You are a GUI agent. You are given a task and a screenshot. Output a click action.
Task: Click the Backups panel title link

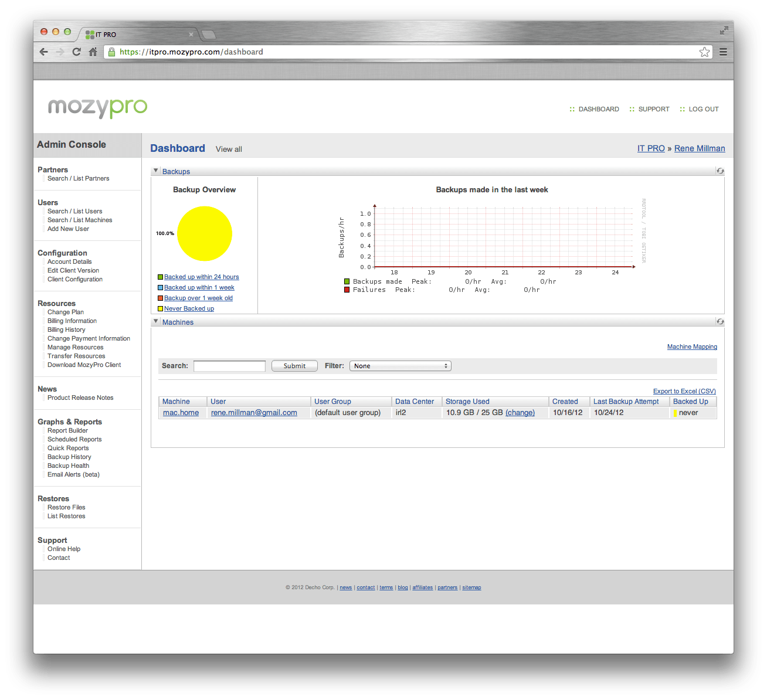(176, 172)
